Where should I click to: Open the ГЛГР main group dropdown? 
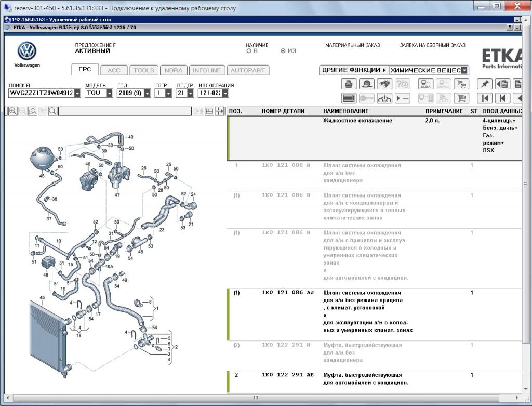pos(168,93)
